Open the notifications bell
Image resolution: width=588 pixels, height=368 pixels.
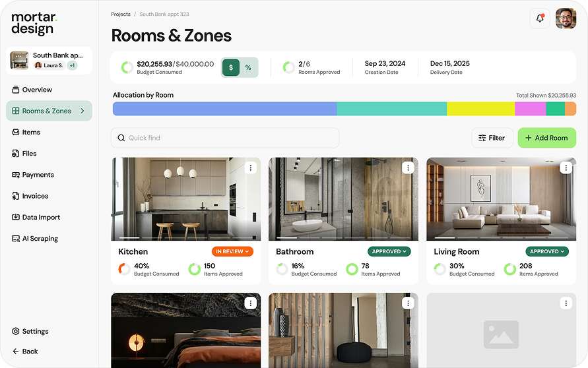point(540,18)
